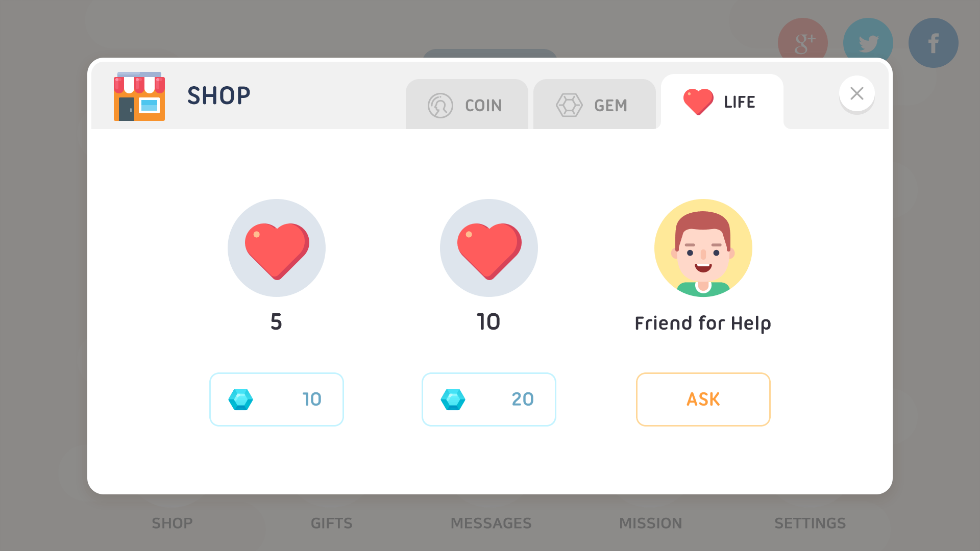
Task: Select the LIFE tab
Action: coord(722,102)
